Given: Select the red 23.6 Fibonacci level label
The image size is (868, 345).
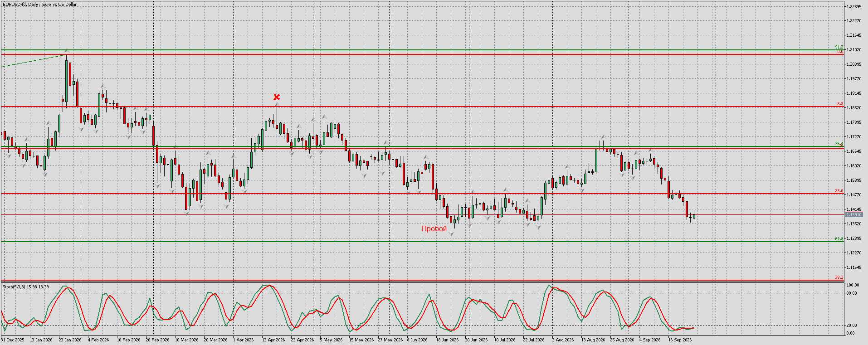Looking at the screenshot, I should click(x=839, y=191).
